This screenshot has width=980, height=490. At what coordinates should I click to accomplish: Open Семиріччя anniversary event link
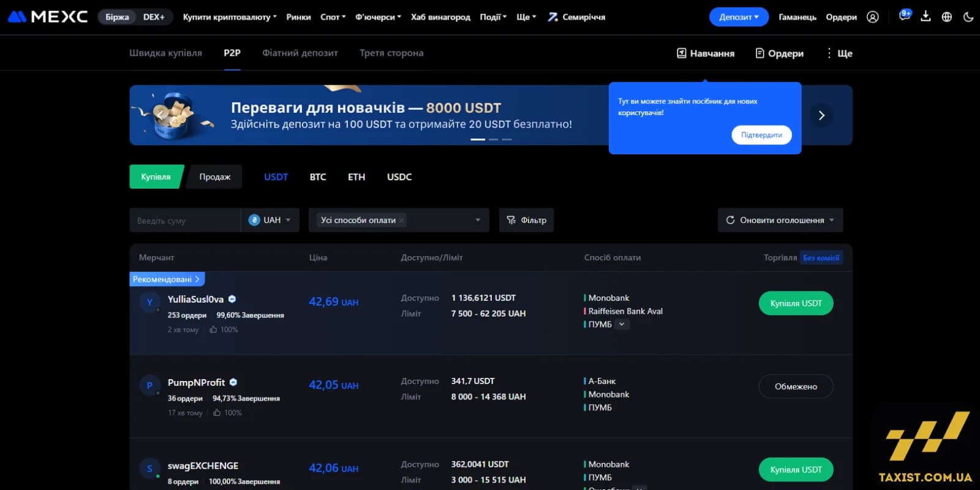tap(576, 17)
